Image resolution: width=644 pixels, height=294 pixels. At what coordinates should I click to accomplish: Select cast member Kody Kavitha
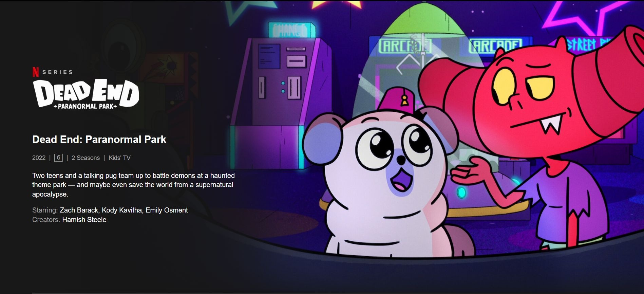122,210
